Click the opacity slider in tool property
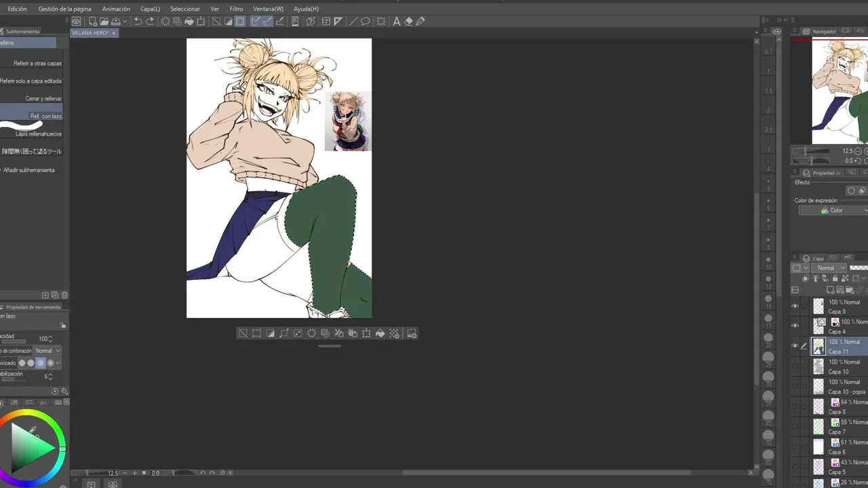The image size is (868, 488). [15, 342]
